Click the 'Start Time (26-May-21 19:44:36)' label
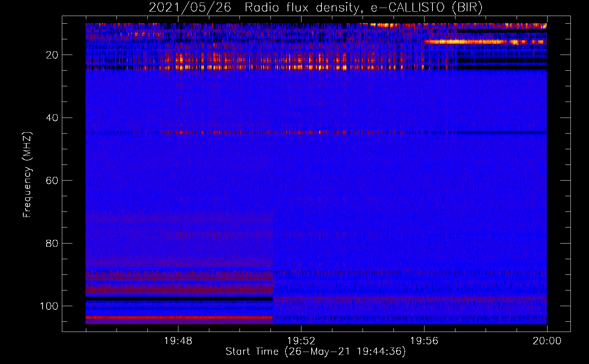The height and width of the screenshot is (364, 589). tap(316, 352)
